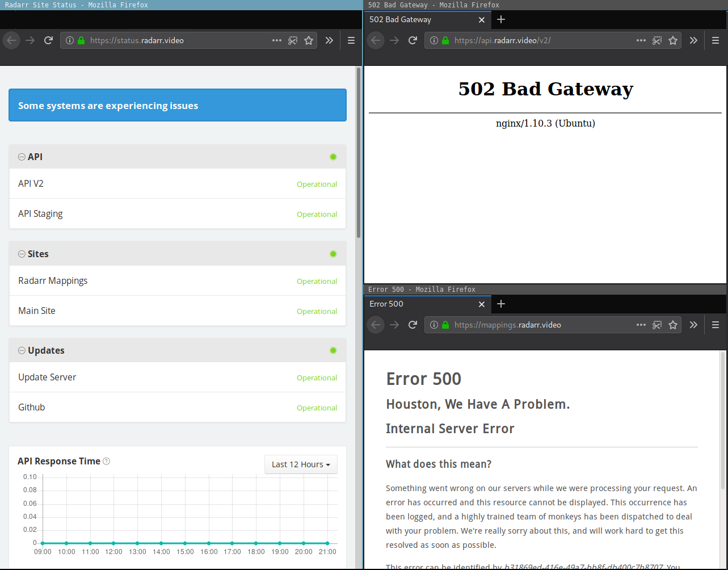This screenshot has width=728, height=570.
Task: Collapse the API section
Action: point(21,157)
